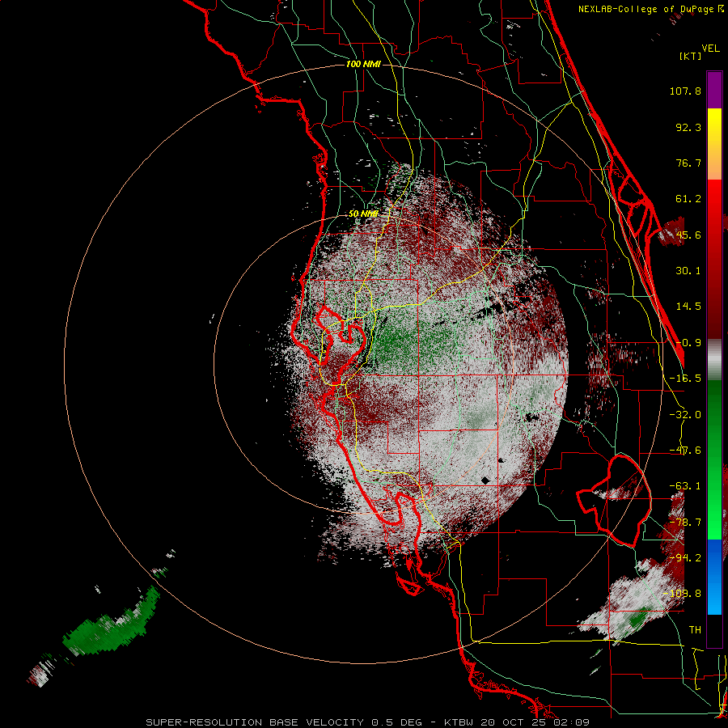Image resolution: width=728 pixels, height=728 pixels.
Task: Pick the blue segment of velocity color bar
Action: (714, 577)
